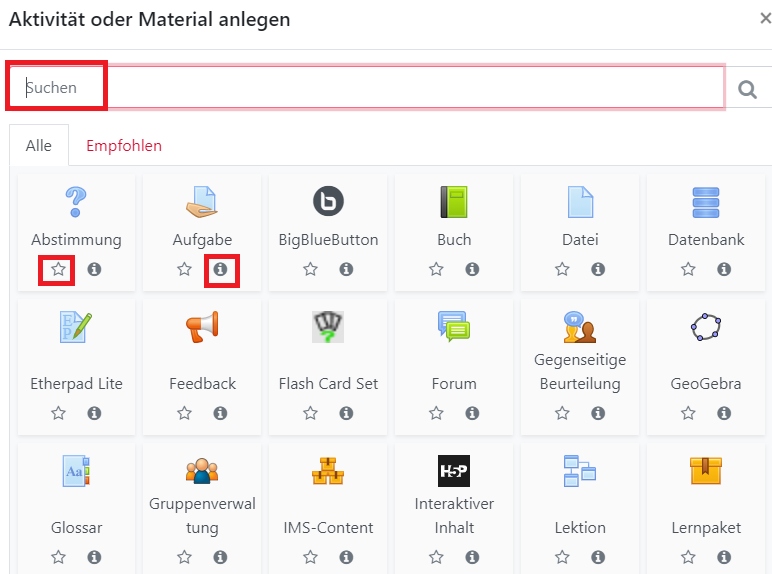Pick the Etherpad Lite icon
The height and width of the screenshot is (574, 772).
click(x=76, y=327)
